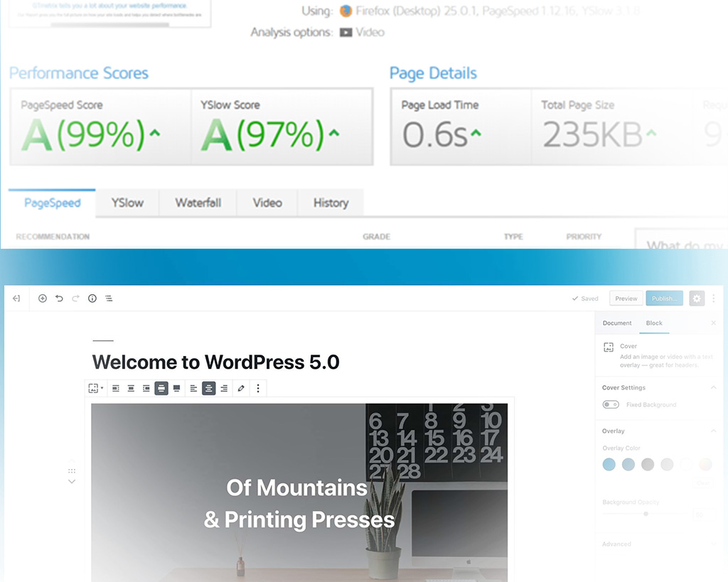Open more tools menu beside settings gear
728x582 pixels.
(714, 298)
